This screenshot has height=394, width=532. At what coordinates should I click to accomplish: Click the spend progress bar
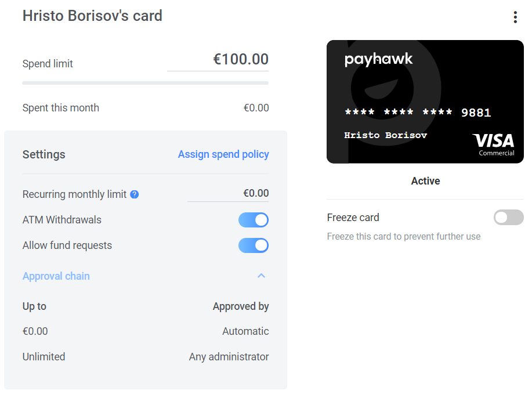145,83
